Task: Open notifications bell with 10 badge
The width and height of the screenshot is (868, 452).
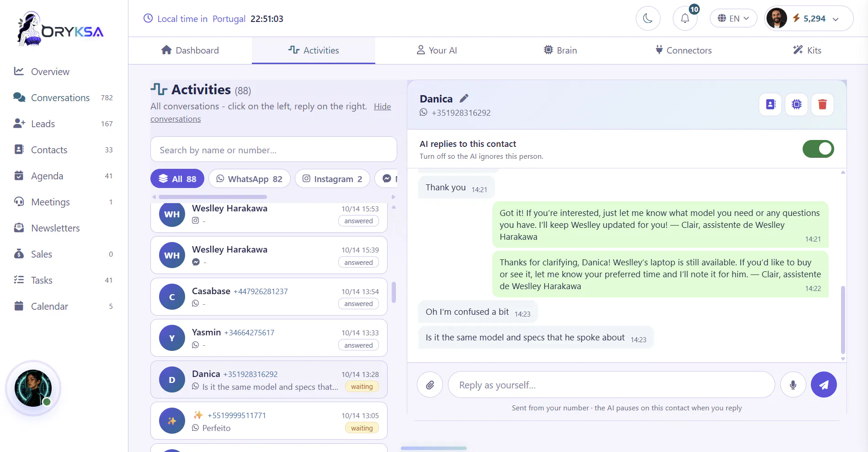Action: pyautogui.click(x=685, y=18)
